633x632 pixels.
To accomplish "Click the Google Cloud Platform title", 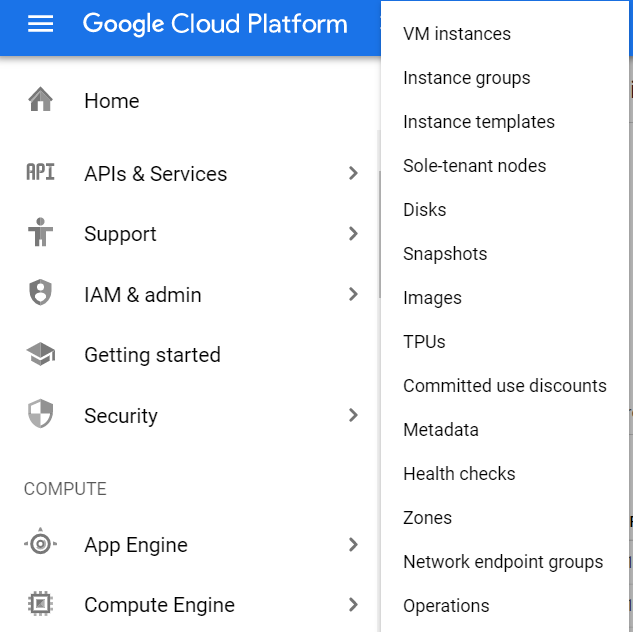I will (x=215, y=24).
